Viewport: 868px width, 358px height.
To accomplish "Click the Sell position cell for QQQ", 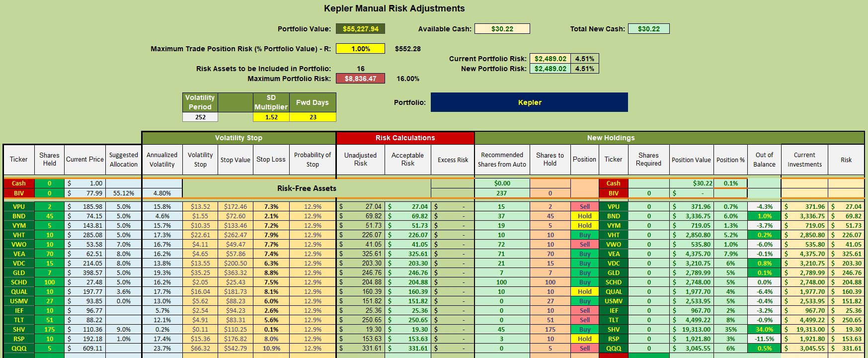I will [x=584, y=349].
